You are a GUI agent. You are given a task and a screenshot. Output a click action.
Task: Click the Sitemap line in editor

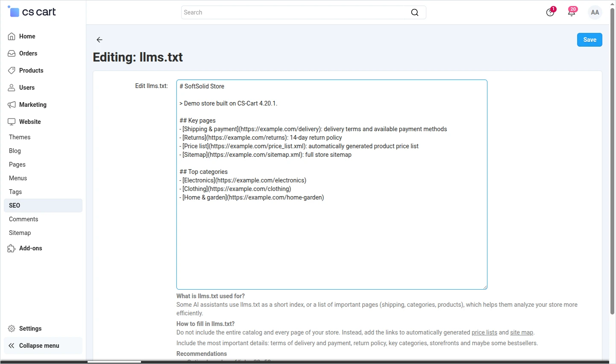click(265, 155)
